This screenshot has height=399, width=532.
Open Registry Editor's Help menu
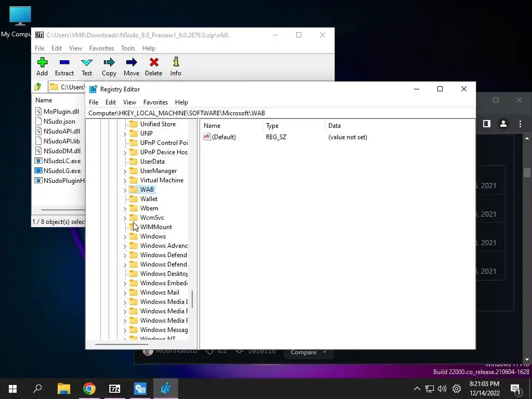[x=181, y=102]
